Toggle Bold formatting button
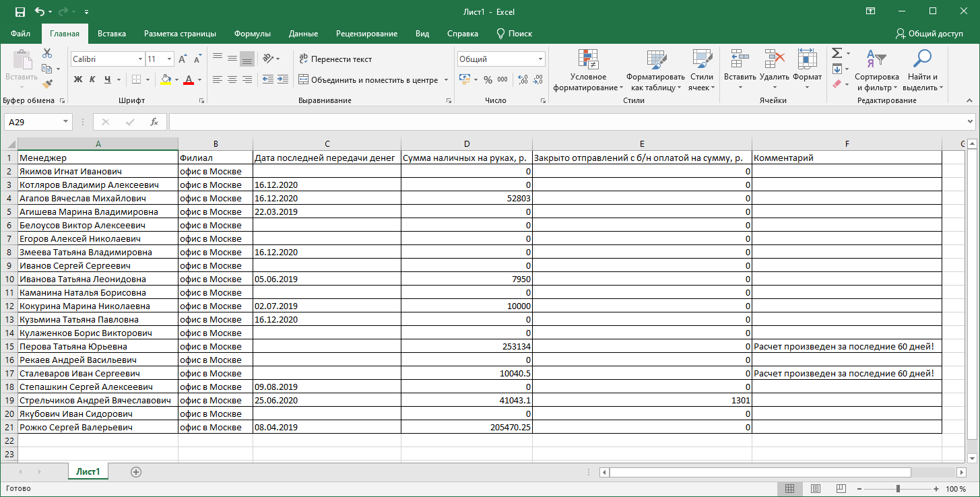The height and width of the screenshot is (497, 980). pyautogui.click(x=77, y=79)
